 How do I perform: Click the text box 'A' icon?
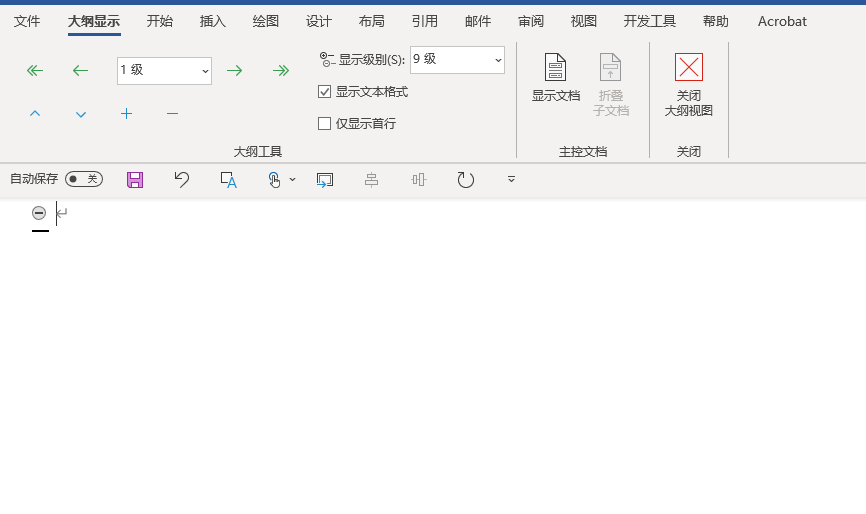pyautogui.click(x=228, y=179)
